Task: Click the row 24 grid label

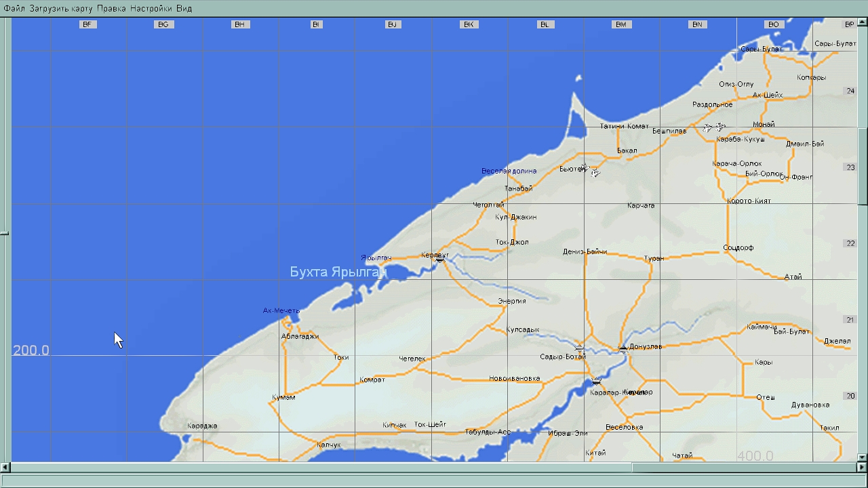Action: pos(850,91)
